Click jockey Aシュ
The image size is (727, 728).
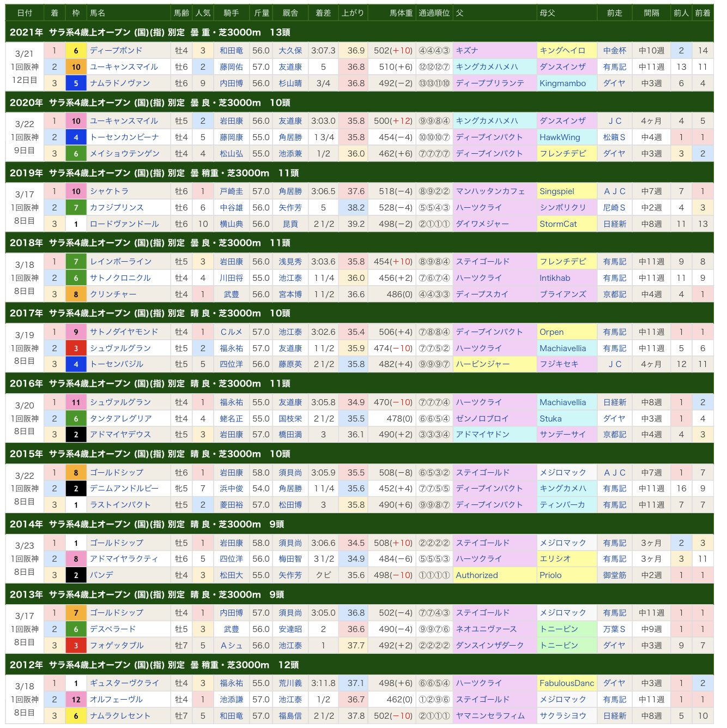232,646
